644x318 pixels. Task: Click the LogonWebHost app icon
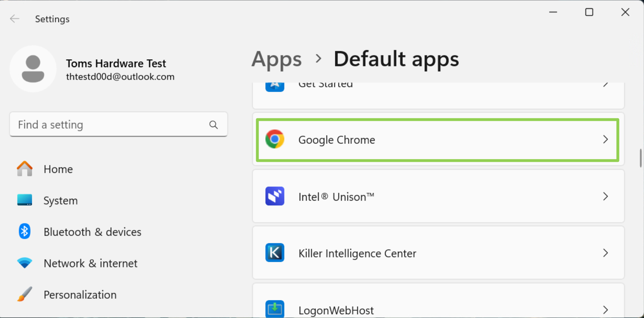(x=275, y=309)
